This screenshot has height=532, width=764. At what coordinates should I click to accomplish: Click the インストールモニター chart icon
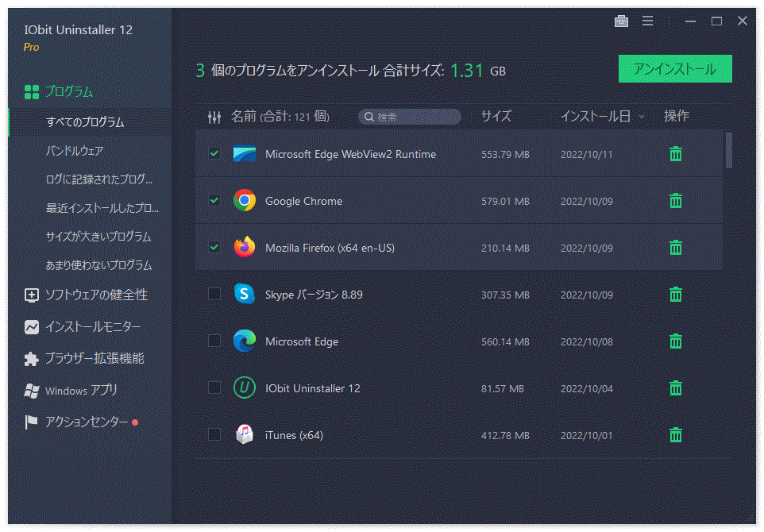pos(32,327)
